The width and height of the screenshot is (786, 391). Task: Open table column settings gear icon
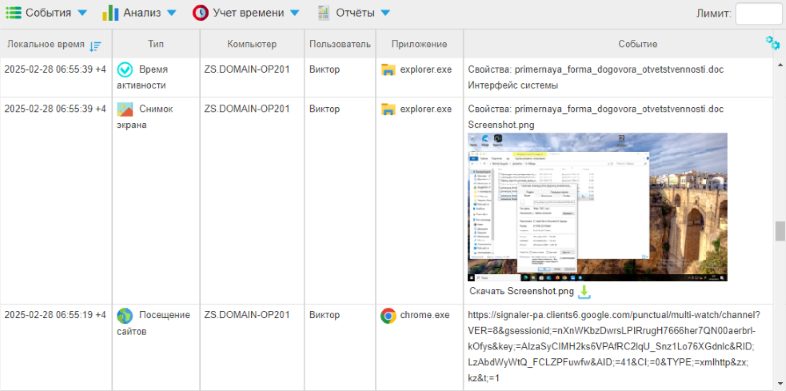[772, 43]
